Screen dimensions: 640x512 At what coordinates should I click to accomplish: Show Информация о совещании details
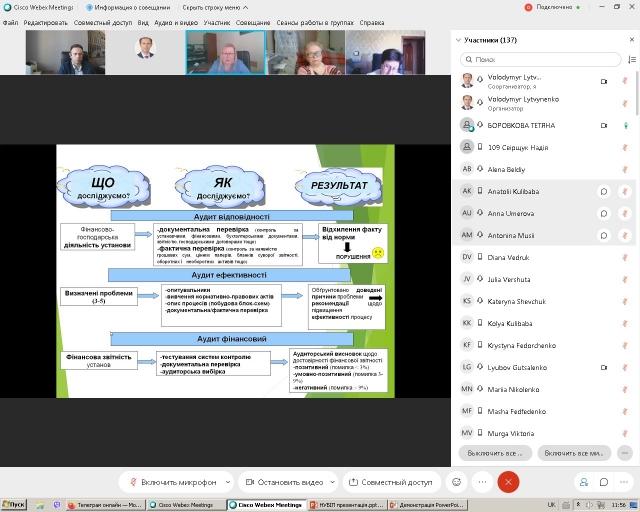tap(128, 7)
